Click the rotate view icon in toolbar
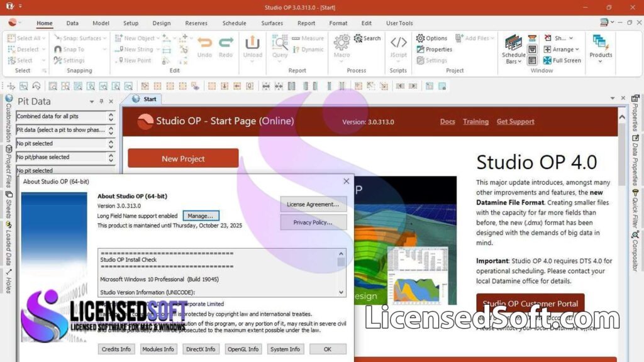Image resolution: width=644 pixels, height=362 pixels. [36, 86]
